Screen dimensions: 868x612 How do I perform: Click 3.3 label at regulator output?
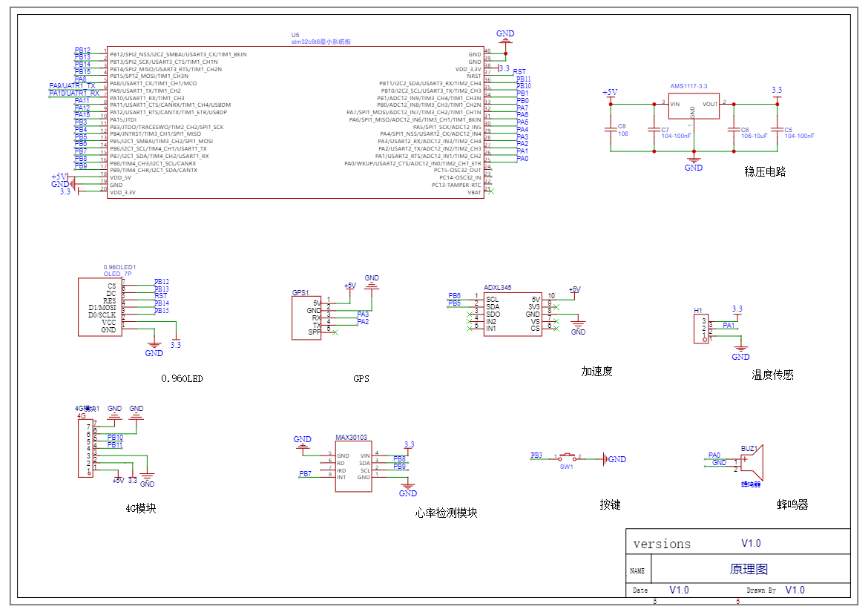coord(777,90)
